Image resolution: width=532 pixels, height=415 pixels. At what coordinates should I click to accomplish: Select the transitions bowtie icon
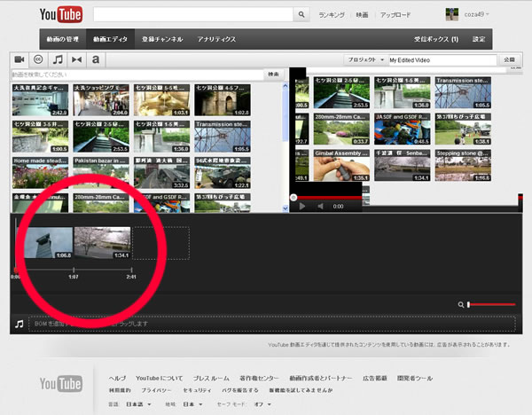(x=76, y=59)
